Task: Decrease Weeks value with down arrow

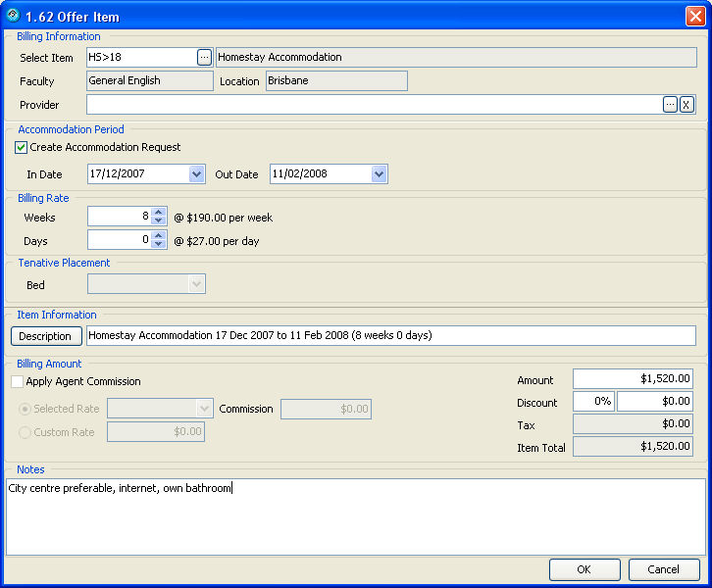Action: 159,221
